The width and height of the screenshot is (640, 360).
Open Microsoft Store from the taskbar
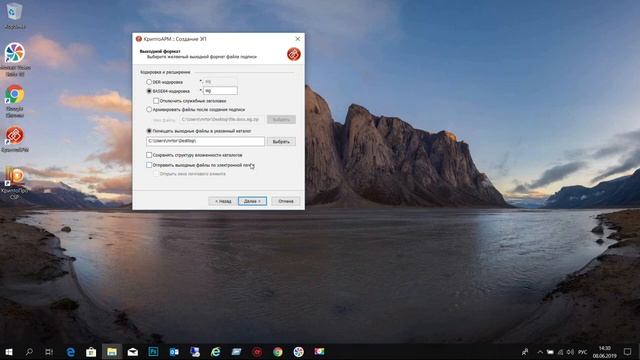91,352
